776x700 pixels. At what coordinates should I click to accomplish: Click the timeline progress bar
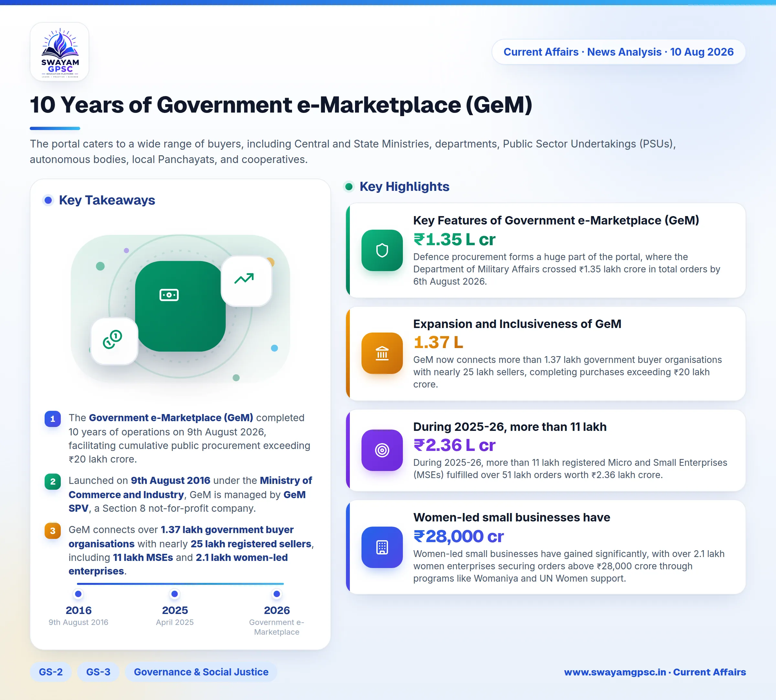tap(180, 584)
